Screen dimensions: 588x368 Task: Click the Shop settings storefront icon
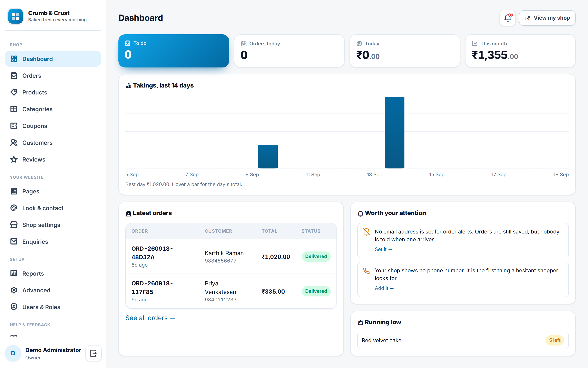click(x=14, y=225)
